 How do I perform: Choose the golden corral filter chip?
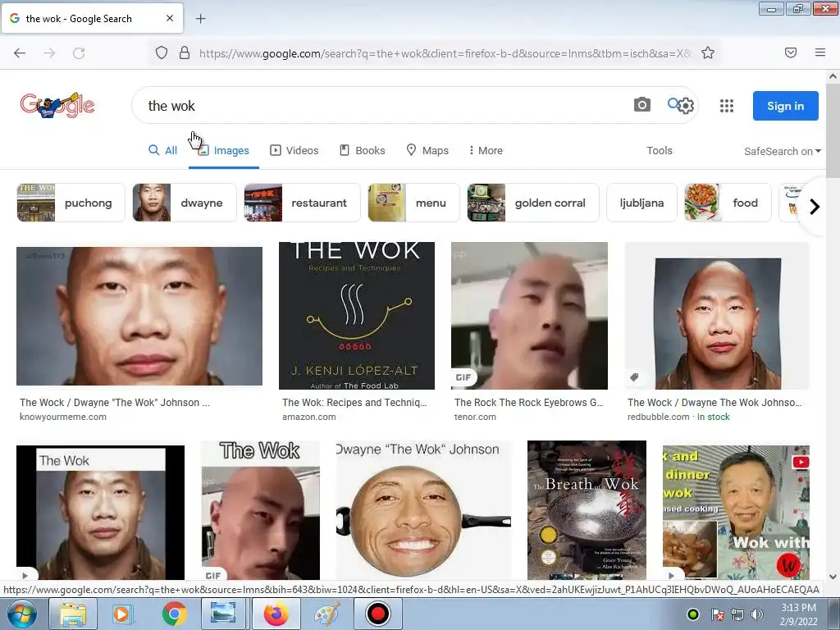click(533, 203)
